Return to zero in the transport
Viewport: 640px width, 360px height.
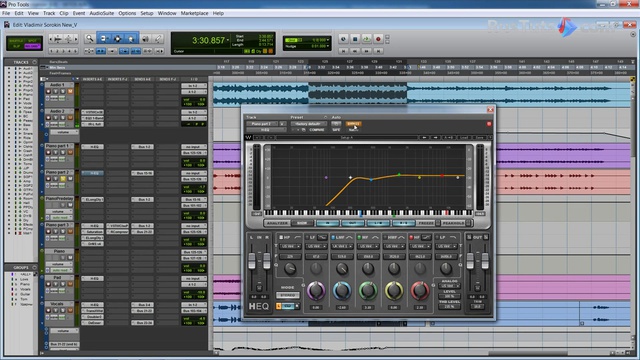tap(343, 51)
